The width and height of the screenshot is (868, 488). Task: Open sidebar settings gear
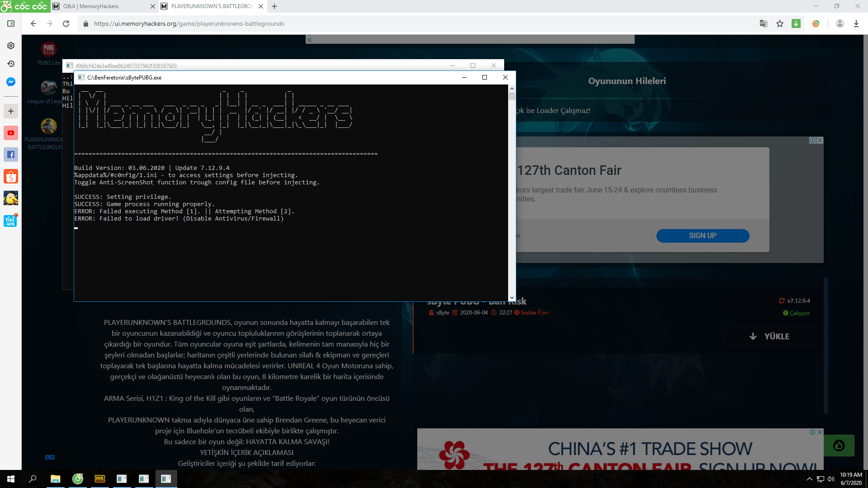point(11,46)
